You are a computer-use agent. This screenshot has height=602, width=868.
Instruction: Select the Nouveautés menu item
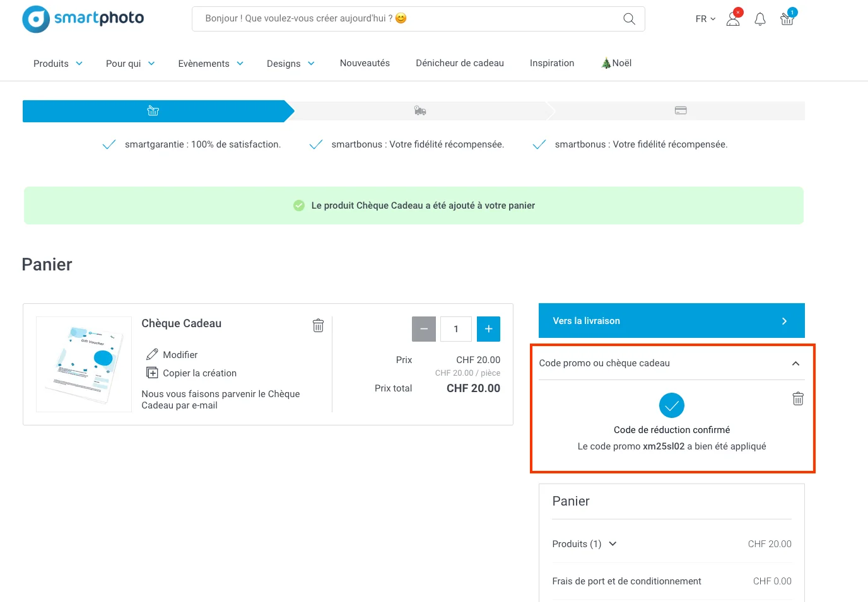(x=365, y=63)
